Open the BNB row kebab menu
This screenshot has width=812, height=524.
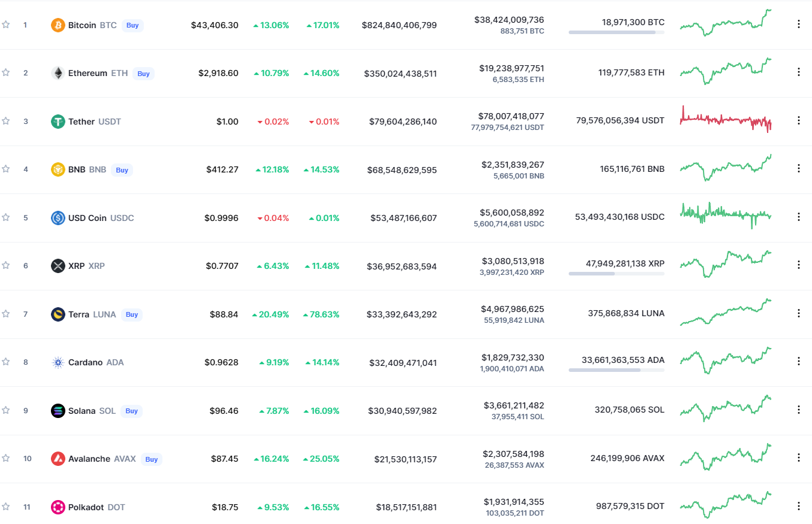(x=798, y=168)
